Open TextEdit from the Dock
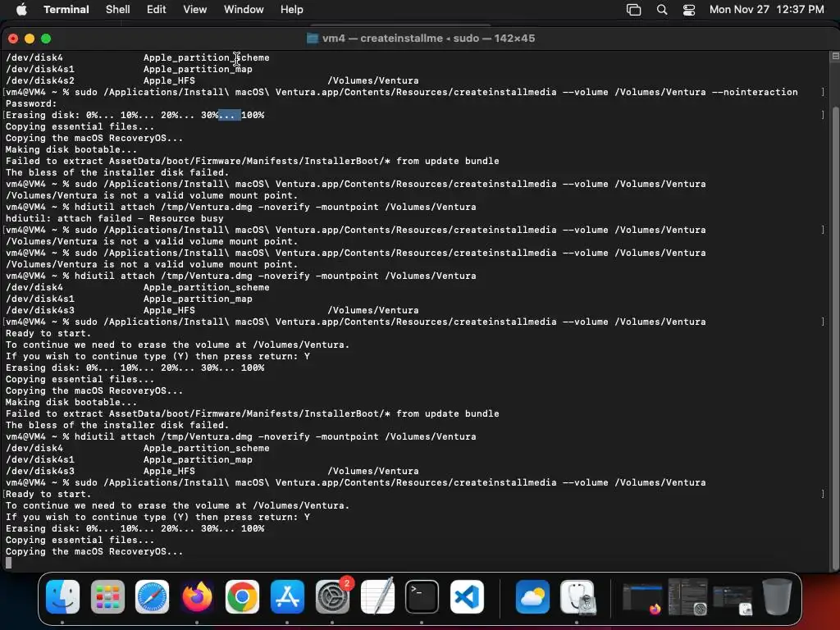The width and height of the screenshot is (840, 630). coord(377,596)
